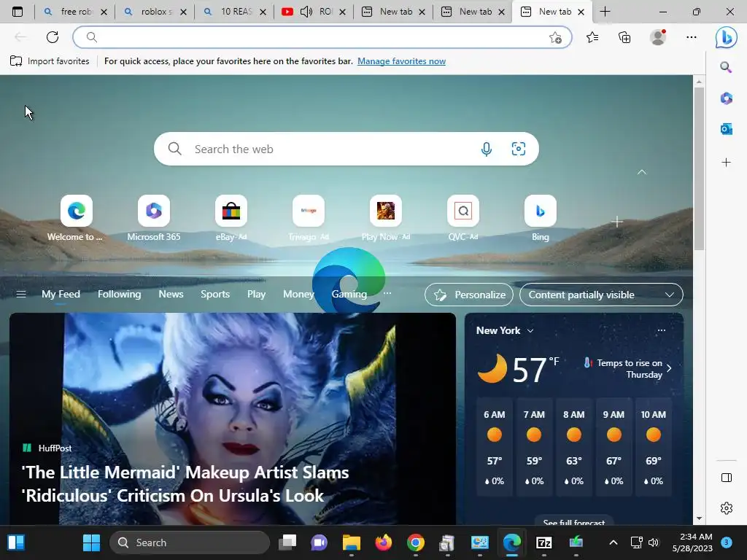This screenshot has width=747, height=560.
Task: Open the Windows Start button
Action: click(91, 542)
